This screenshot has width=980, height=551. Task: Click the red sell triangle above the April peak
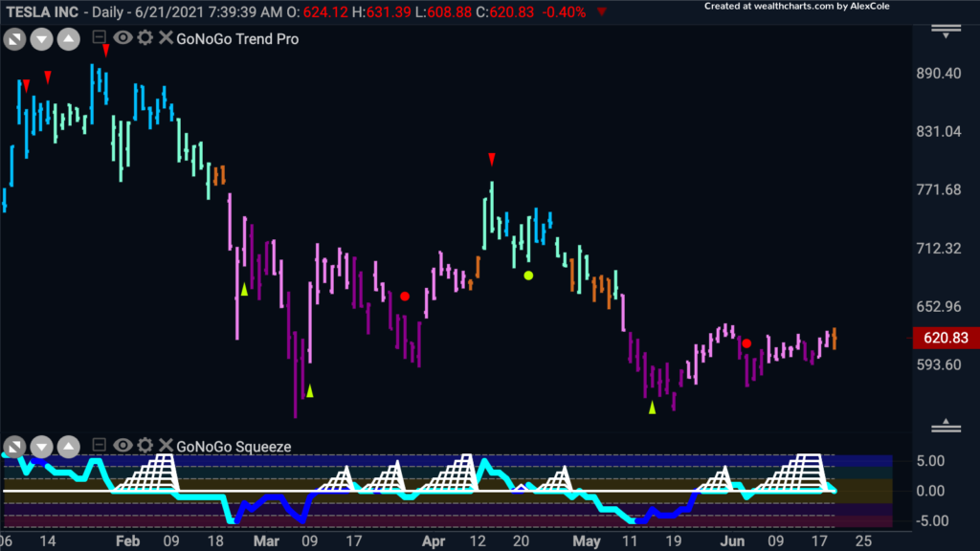pyautogui.click(x=492, y=160)
